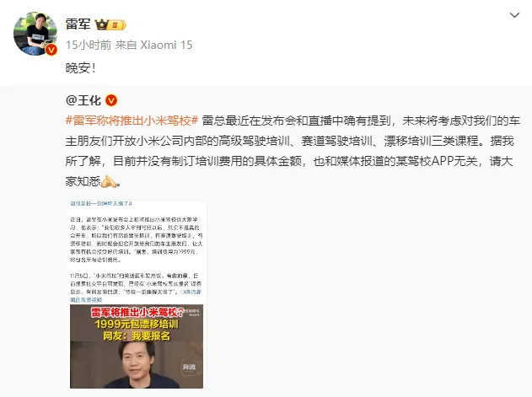Open the 15小时前 timestamp link
Image resolution: width=532 pixels, height=397 pixels.
click(89, 45)
